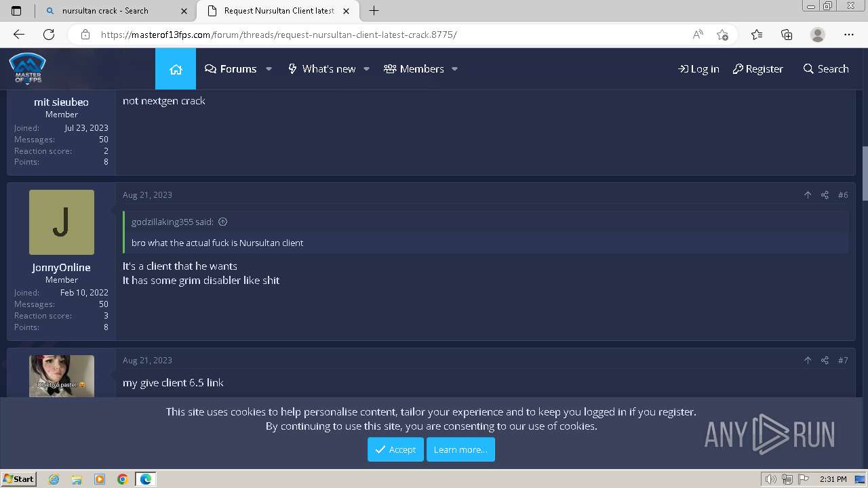Image resolution: width=868 pixels, height=488 pixels.
Task: Open media player taskbar icon
Action: (100, 479)
